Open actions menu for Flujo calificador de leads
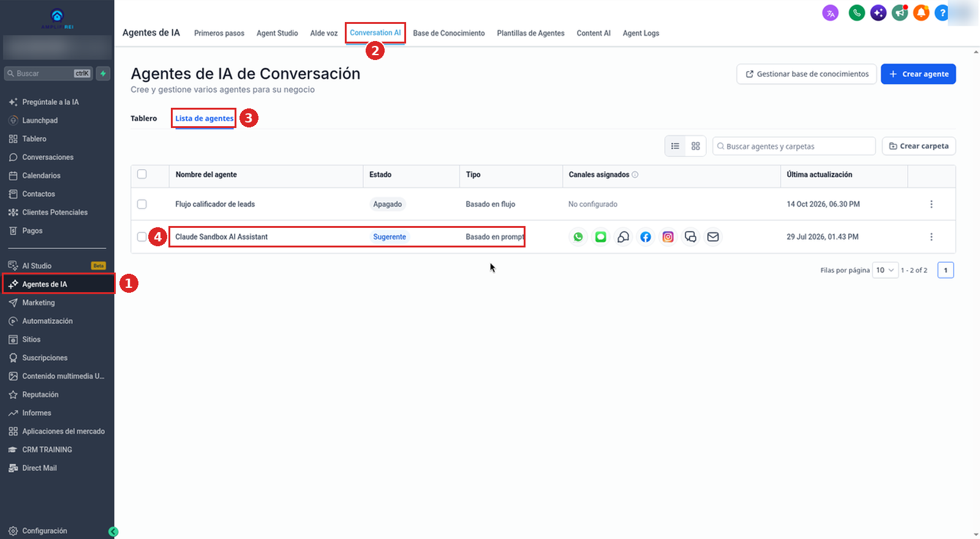Screen dimensions: 980x539 click(x=932, y=204)
